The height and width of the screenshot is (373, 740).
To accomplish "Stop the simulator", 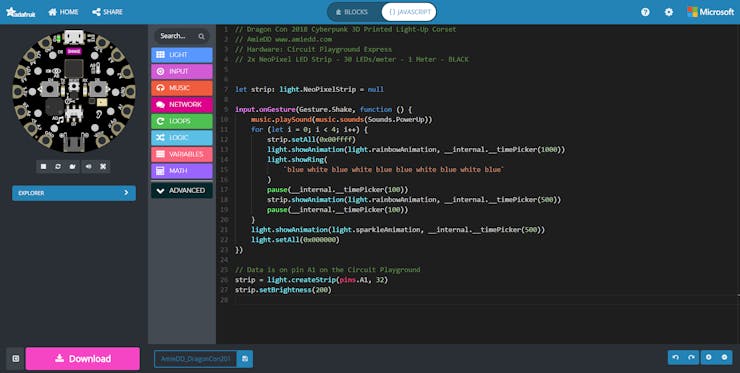I will (x=43, y=167).
